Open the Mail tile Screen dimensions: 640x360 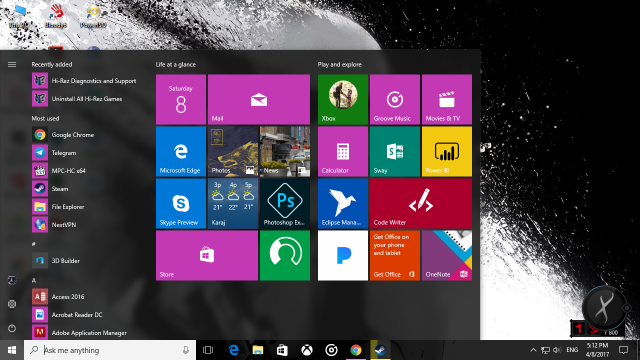coord(259,99)
